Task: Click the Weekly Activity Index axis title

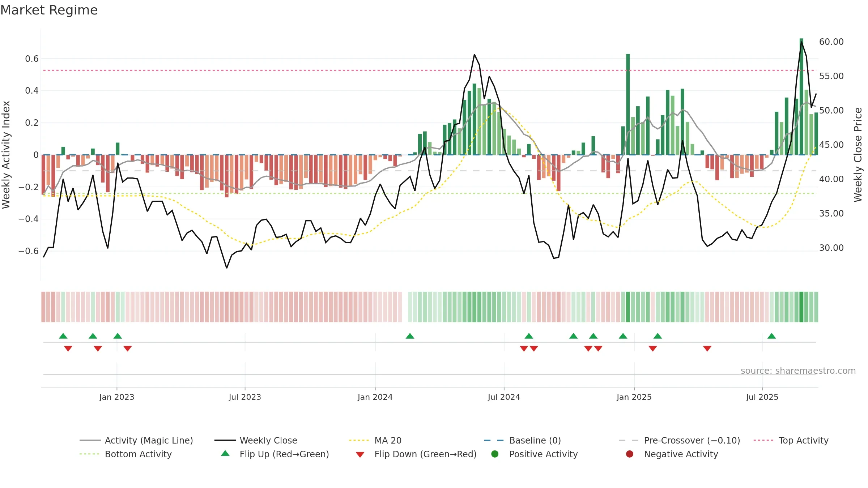Action: (x=6, y=155)
